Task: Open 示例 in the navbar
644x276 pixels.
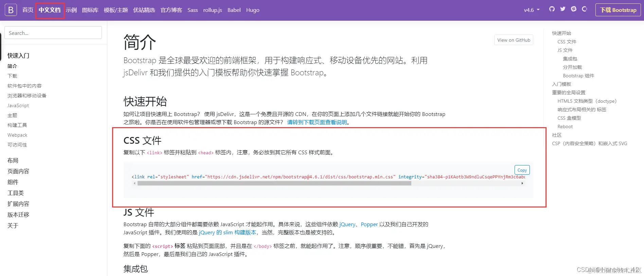Action: coord(71,10)
